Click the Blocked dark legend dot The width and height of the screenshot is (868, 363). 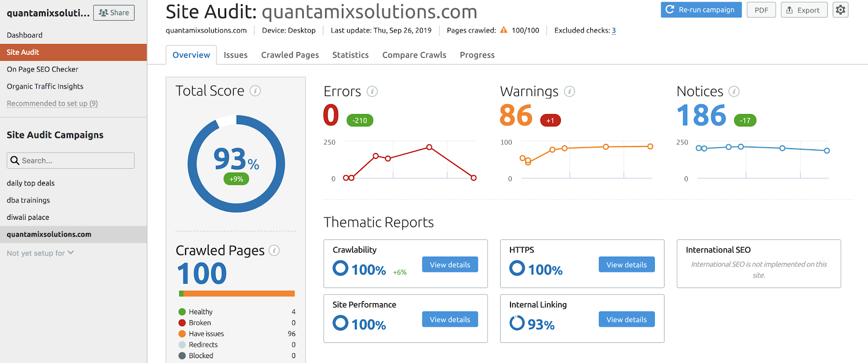click(182, 356)
